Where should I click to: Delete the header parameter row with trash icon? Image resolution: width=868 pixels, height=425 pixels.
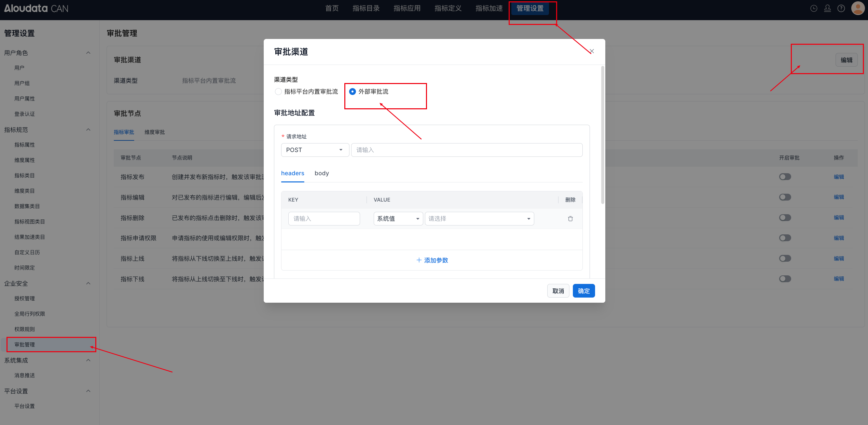tap(570, 219)
